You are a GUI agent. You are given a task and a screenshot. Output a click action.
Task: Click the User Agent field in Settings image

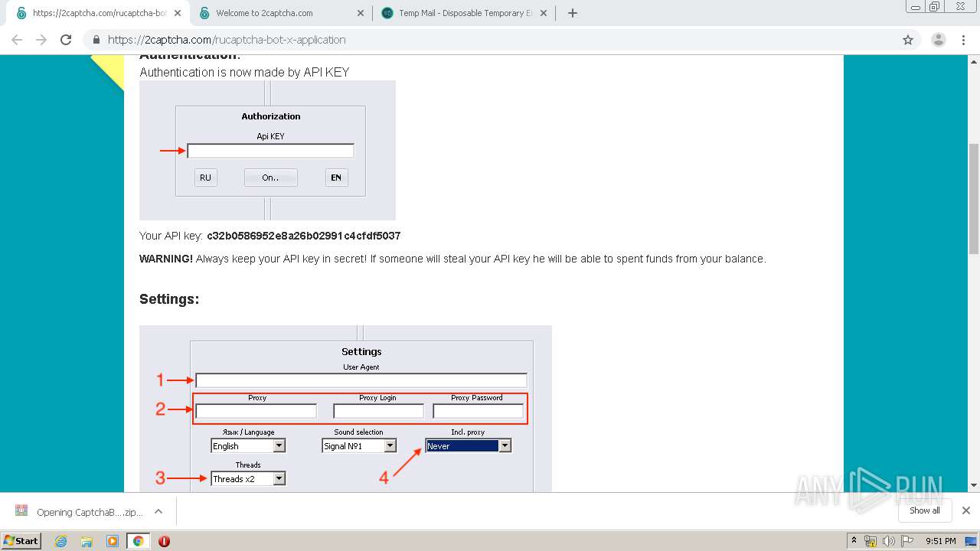pos(361,380)
